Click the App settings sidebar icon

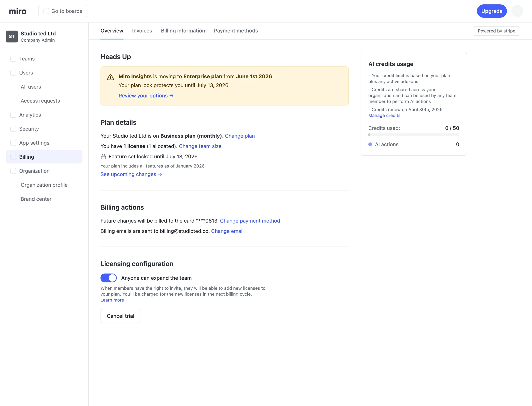pyautogui.click(x=13, y=143)
